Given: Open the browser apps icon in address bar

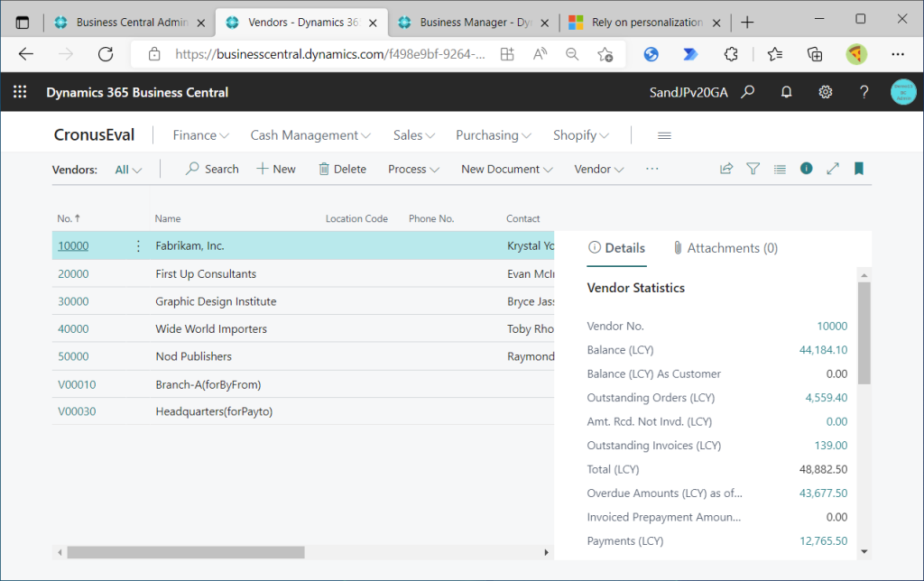Looking at the screenshot, I should point(507,54).
